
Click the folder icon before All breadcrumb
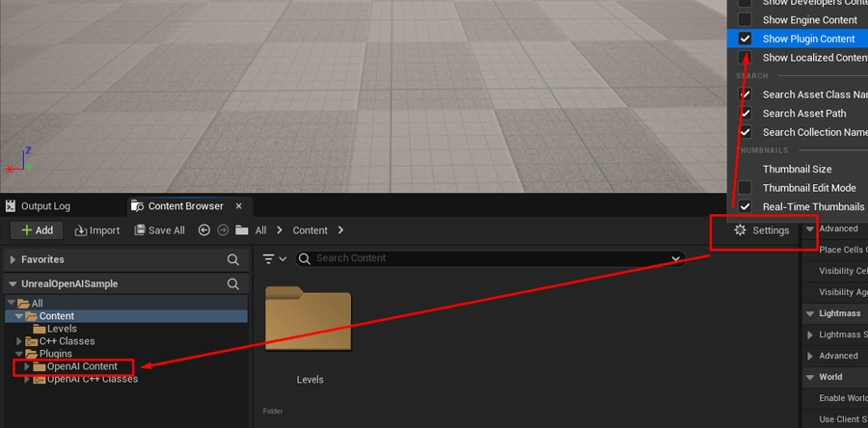(241, 230)
